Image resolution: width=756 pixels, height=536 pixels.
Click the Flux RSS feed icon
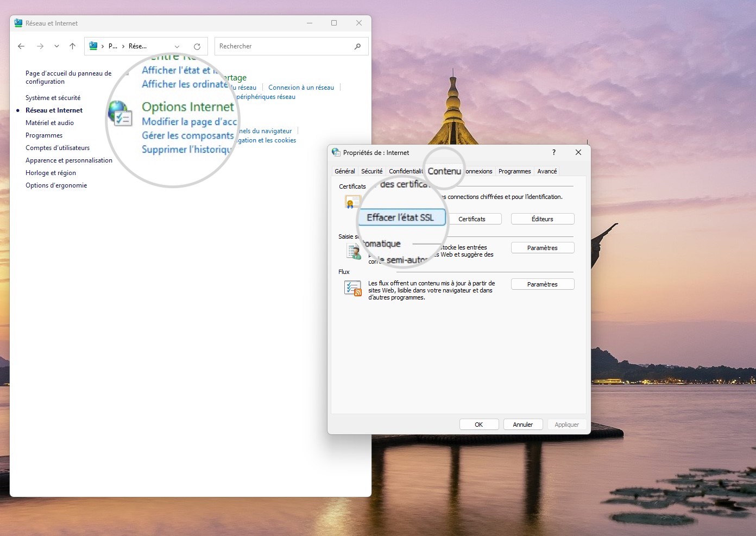tap(353, 288)
